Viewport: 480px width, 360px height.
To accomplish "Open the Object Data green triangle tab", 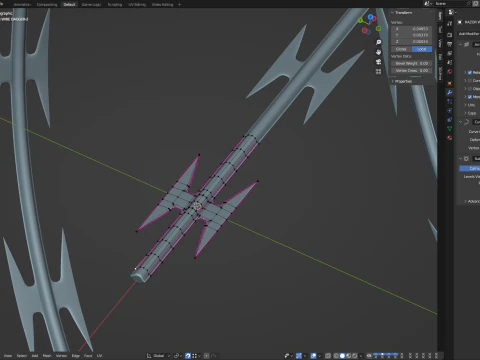I will [449, 129].
